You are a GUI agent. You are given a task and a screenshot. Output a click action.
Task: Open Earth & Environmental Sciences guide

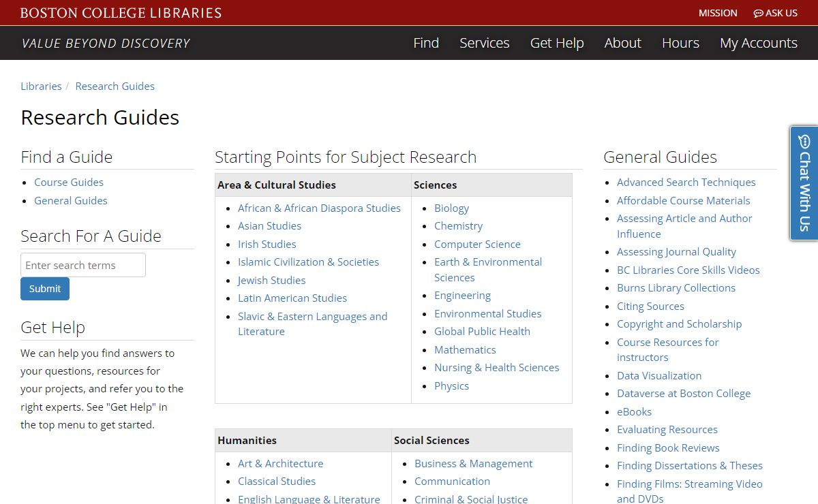[x=488, y=269]
